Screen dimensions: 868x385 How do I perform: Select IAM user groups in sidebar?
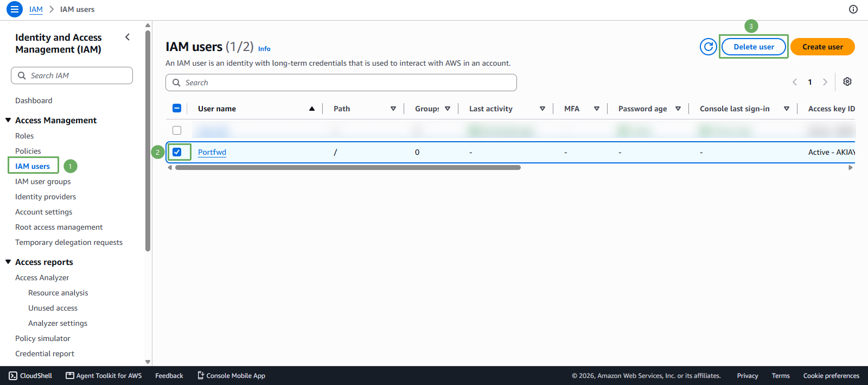click(43, 181)
